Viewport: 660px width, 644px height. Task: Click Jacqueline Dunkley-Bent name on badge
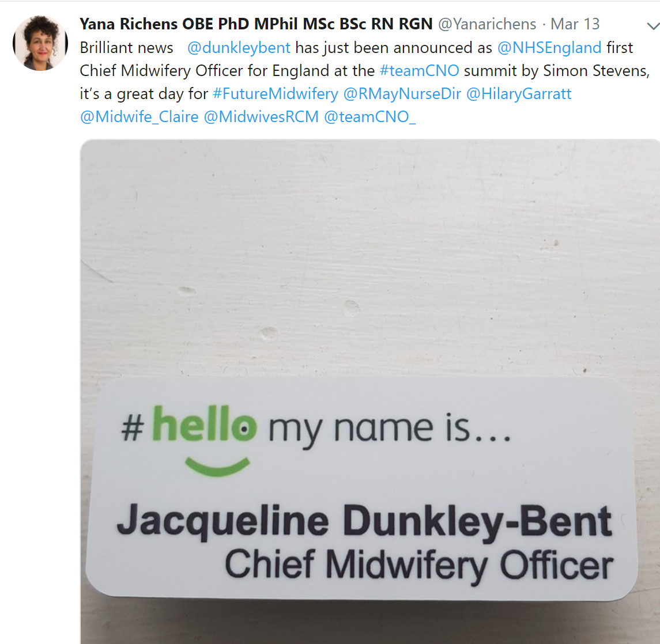364,521
